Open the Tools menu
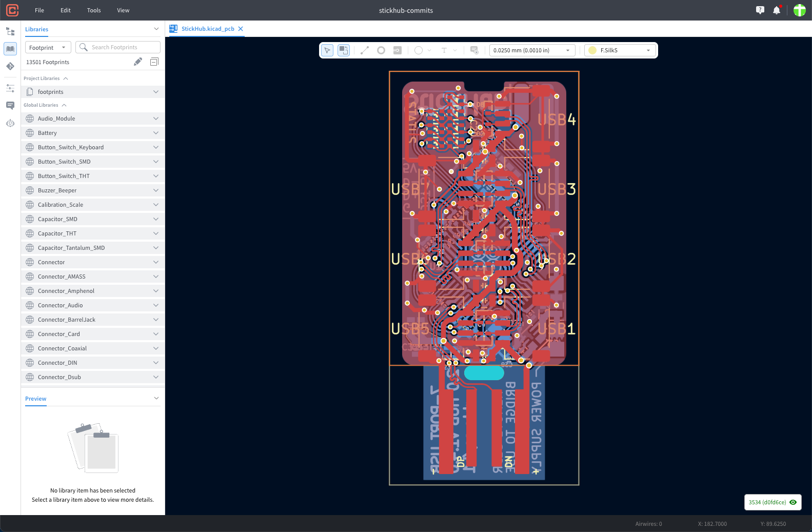The height and width of the screenshot is (532, 812). coord(94,10)
